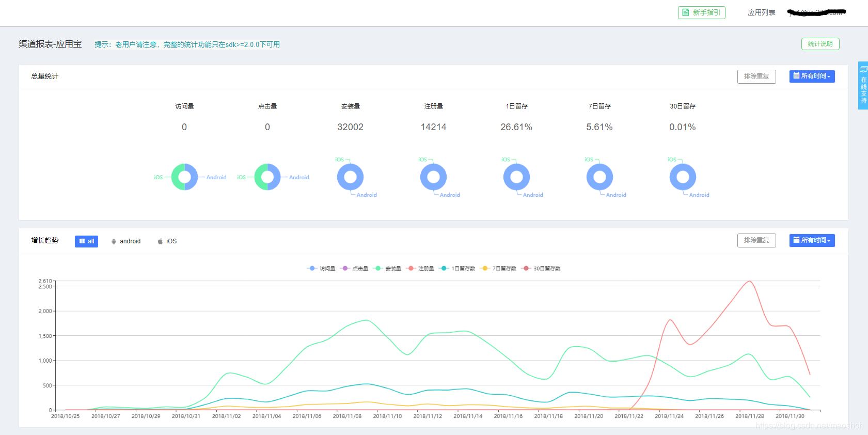Click the 0.01% 30-day retention value
The width and height of the screenshot is (868, 435).
tap(683, 127)
